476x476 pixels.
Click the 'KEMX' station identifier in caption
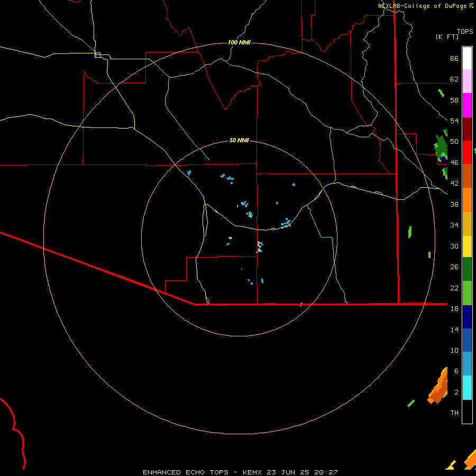[252, 472]
